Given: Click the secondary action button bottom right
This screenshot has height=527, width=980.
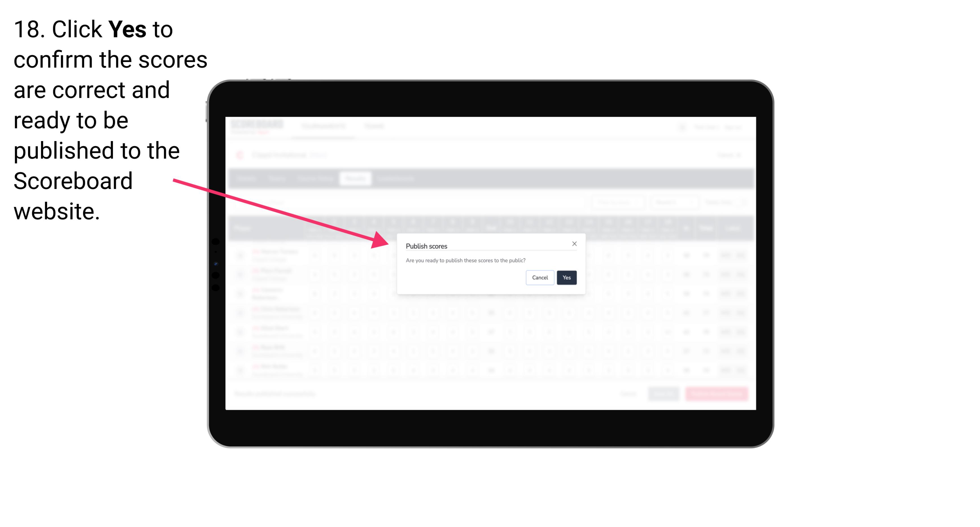Looking at the screenshot, I should point(540,277).
